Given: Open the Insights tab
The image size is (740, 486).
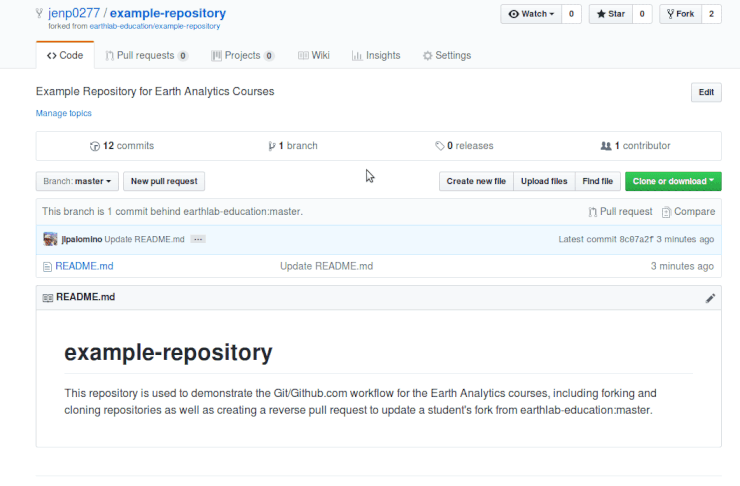Looking at the screenshot, I should point(376,55).
